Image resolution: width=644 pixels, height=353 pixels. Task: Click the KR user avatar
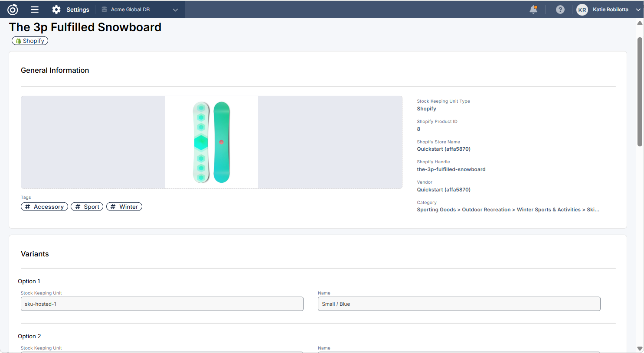[x=582, y=10]
